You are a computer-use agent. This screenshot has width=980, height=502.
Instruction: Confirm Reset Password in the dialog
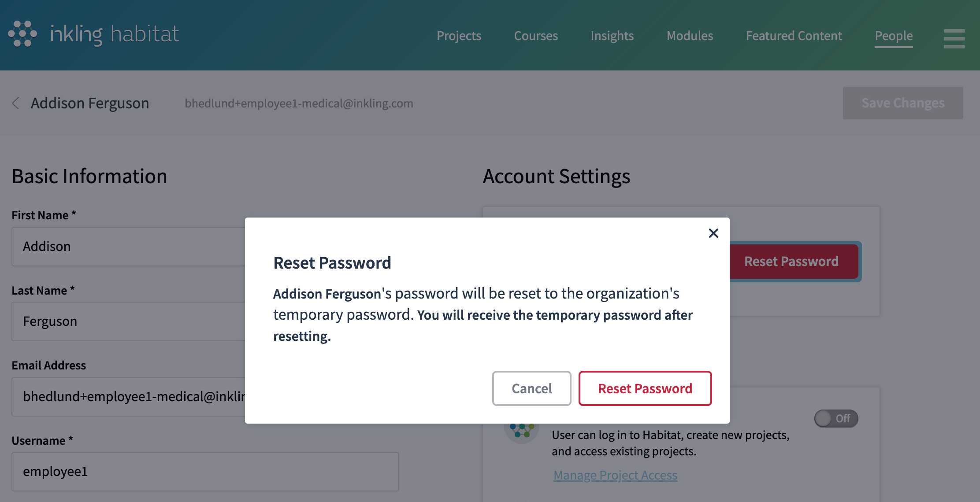(645, 388)
